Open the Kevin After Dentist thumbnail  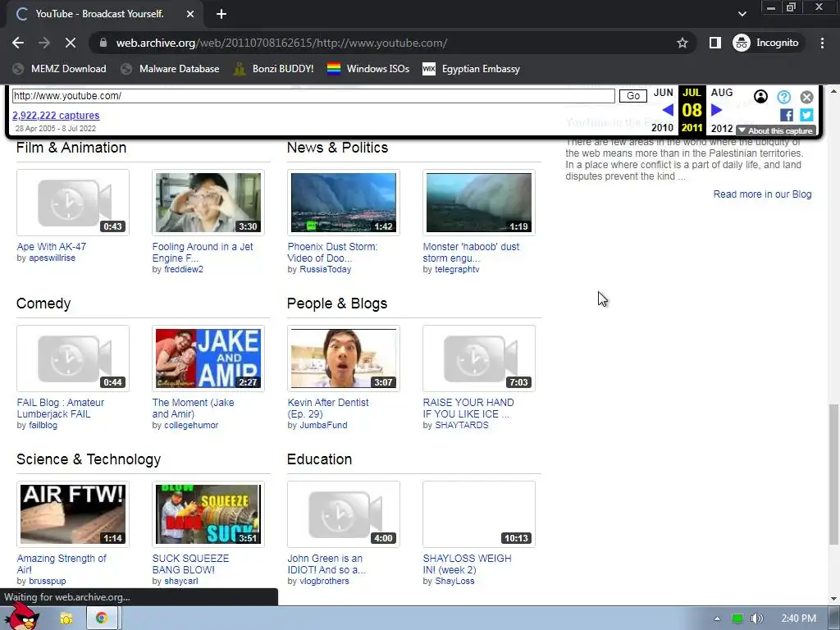point(344,358)
